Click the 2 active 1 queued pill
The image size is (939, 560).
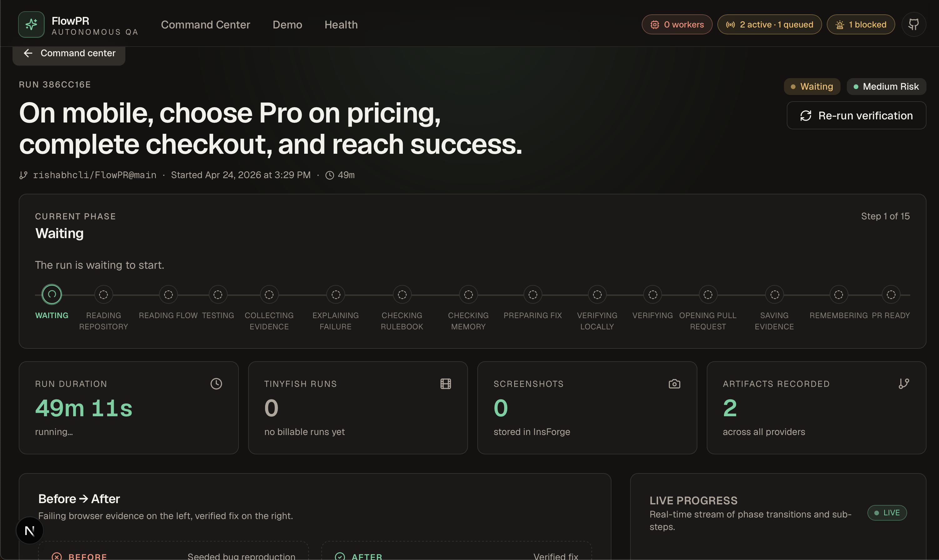point(769,24)
